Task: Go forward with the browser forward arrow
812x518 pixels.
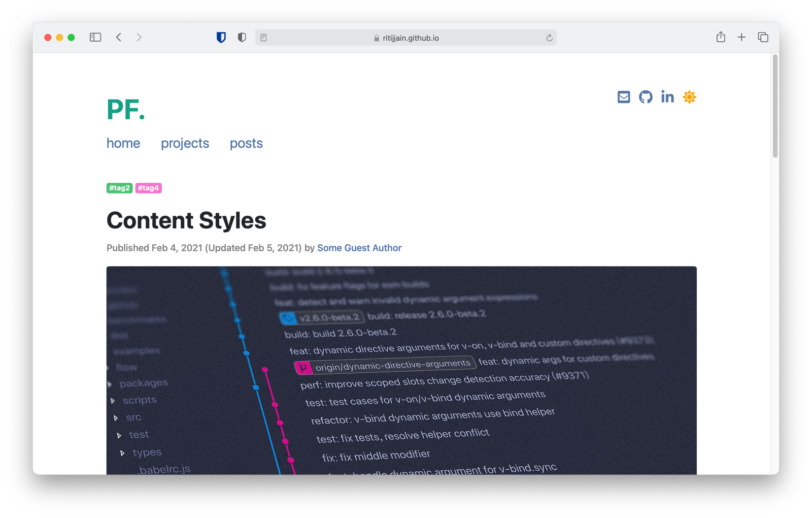Action: pyautogui.click(x=139, y=37)
